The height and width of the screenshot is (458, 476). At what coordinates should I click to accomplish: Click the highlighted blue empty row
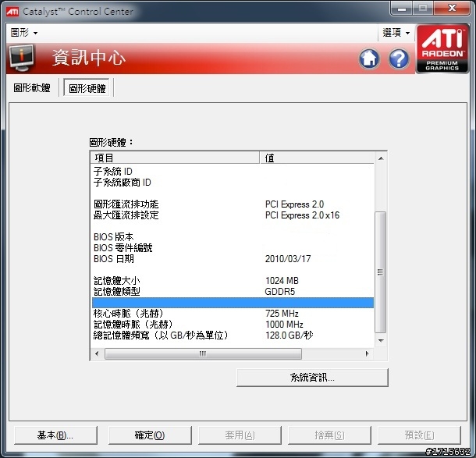click(233, 303)
